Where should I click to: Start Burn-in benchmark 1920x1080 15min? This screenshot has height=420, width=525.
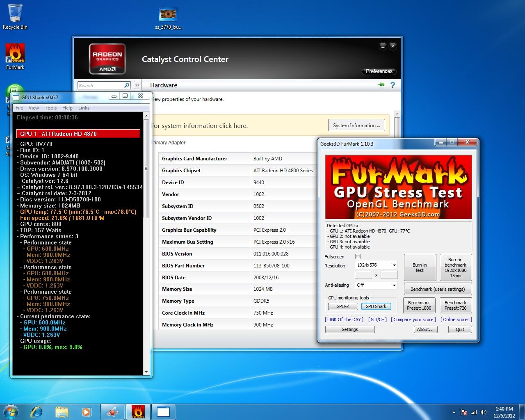pyautogui.click(x=455, y=267)
